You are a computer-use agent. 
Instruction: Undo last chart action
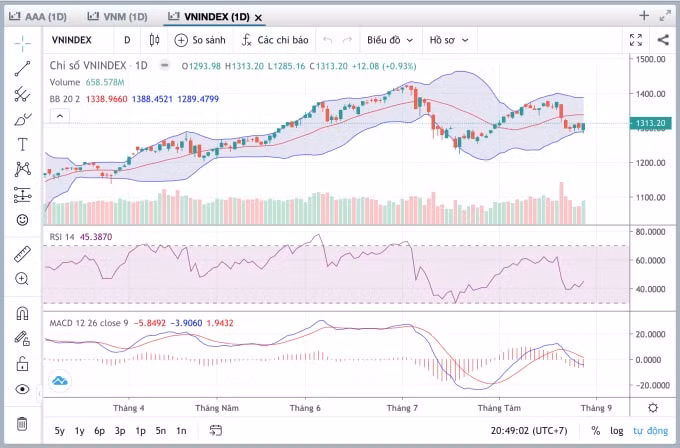(x=328, y=40)
